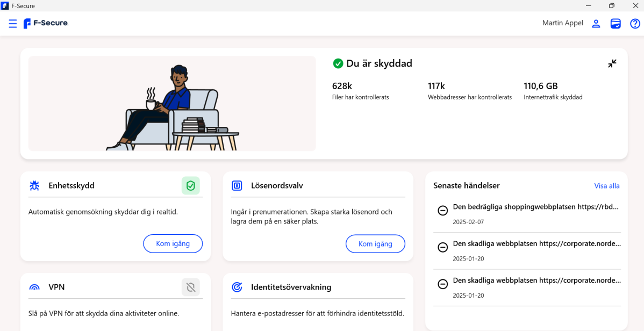The image size is (644, 331).
Task: Click the disabled VPN status icon
Action: (190, 287)
